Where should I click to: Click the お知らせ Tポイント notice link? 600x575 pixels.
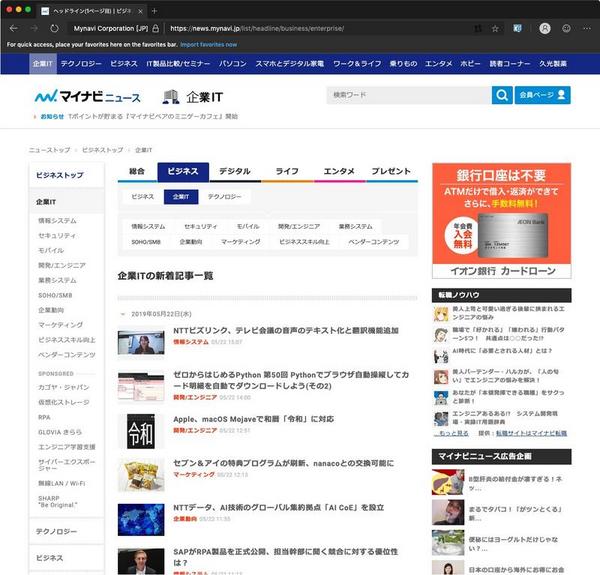point(153,116)
